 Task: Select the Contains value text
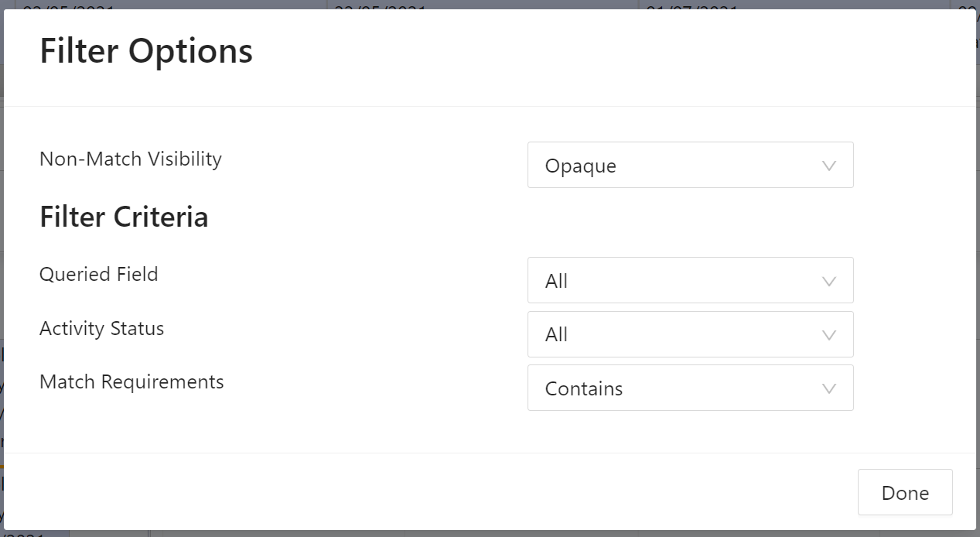click(584, 388)
